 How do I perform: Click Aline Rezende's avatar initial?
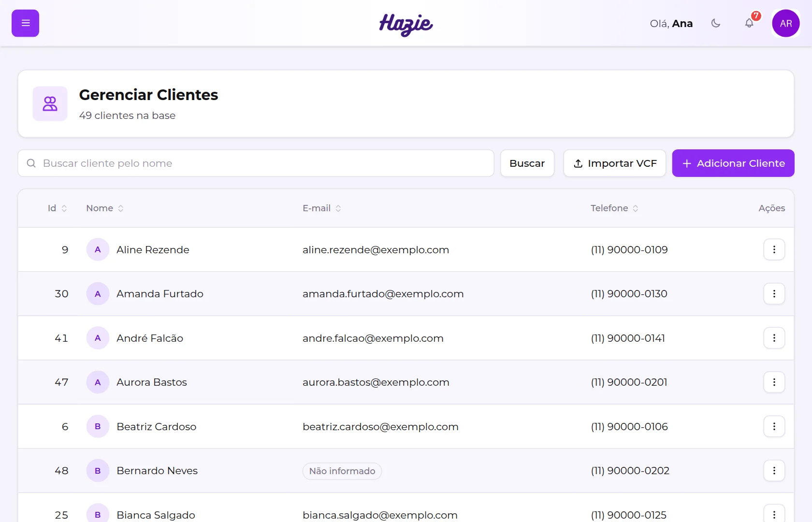(98, 249)
